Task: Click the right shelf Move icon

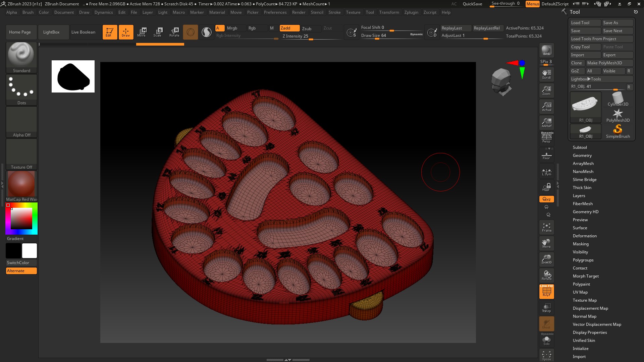Action: point(546,243)
